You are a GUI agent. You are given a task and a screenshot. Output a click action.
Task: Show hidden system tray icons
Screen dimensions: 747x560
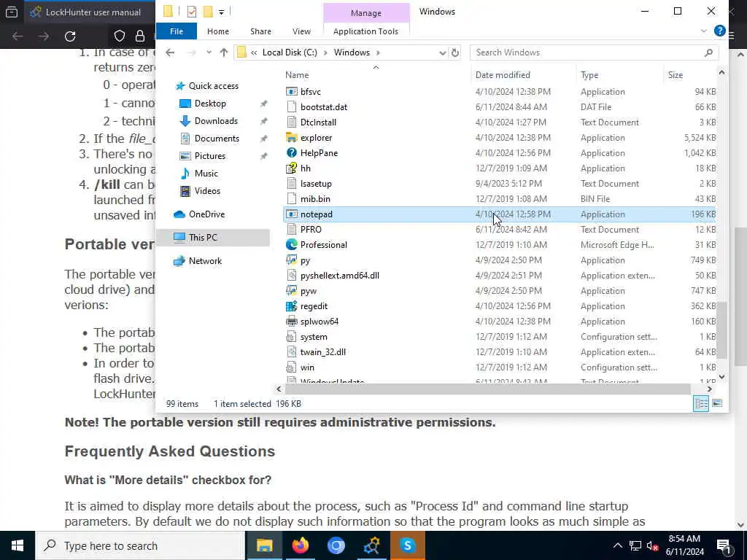617,545
